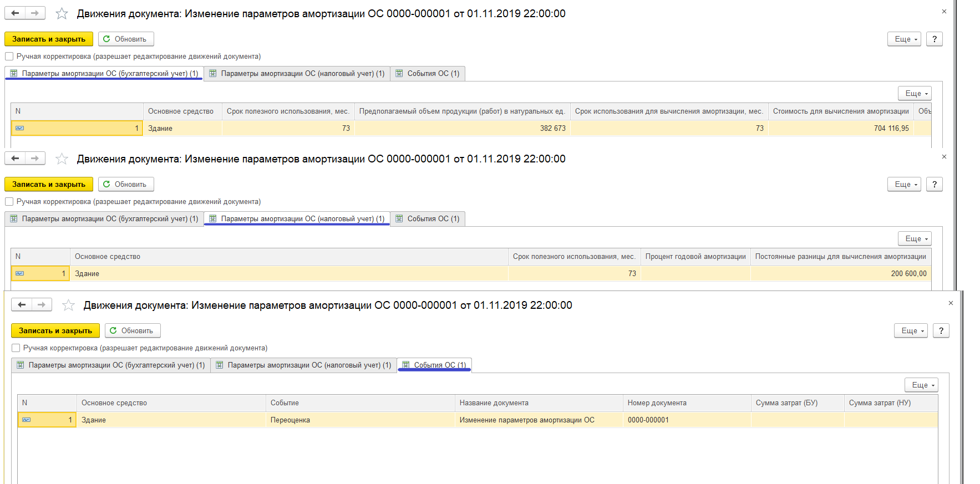Enable manual correction checkbox in top window
The width and height of the screenshot is (980, 484).
9,56
